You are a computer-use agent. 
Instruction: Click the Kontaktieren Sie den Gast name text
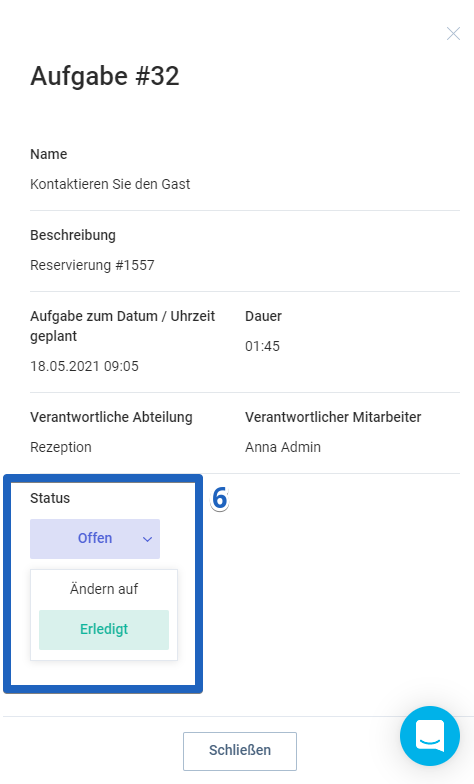tap(110, 184)
